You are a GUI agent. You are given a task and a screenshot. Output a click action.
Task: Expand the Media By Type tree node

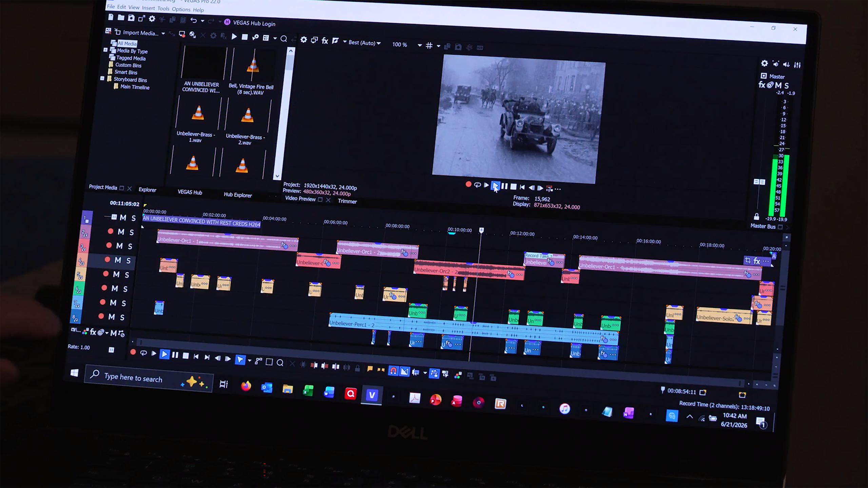tap(105, 50)
